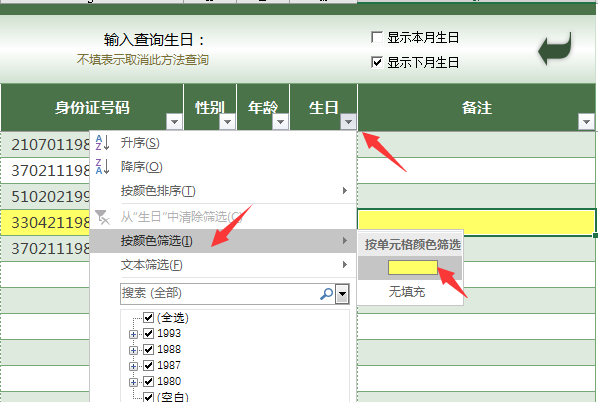This screenshot has height=402, width=598.
Task: Open 文本筛选(F) submenu
Action: [223, 265]
